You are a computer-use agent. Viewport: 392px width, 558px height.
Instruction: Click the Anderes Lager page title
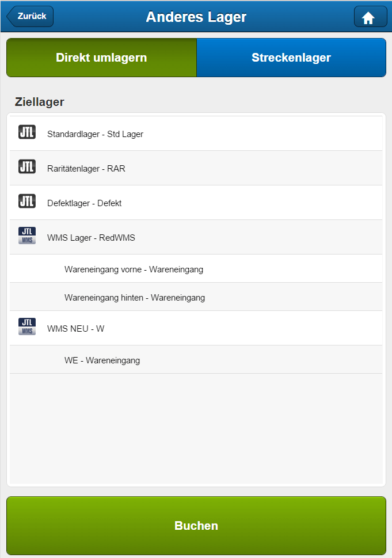(x=196, y=17)
